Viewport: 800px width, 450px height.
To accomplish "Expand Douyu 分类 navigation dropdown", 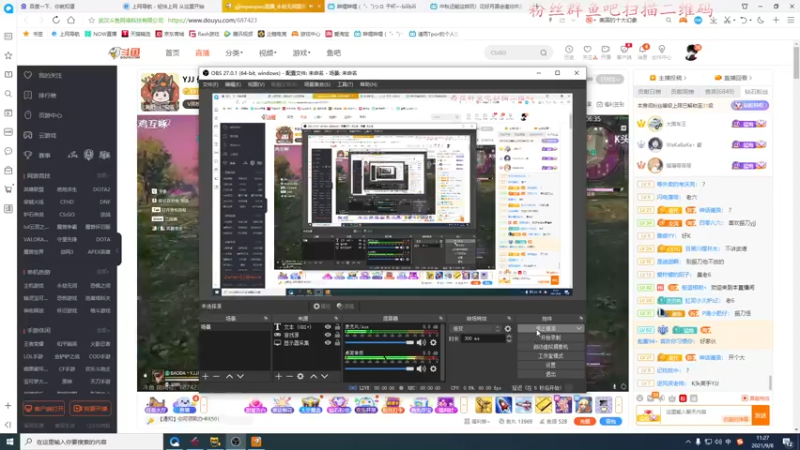I will click(x=234, y=53).
